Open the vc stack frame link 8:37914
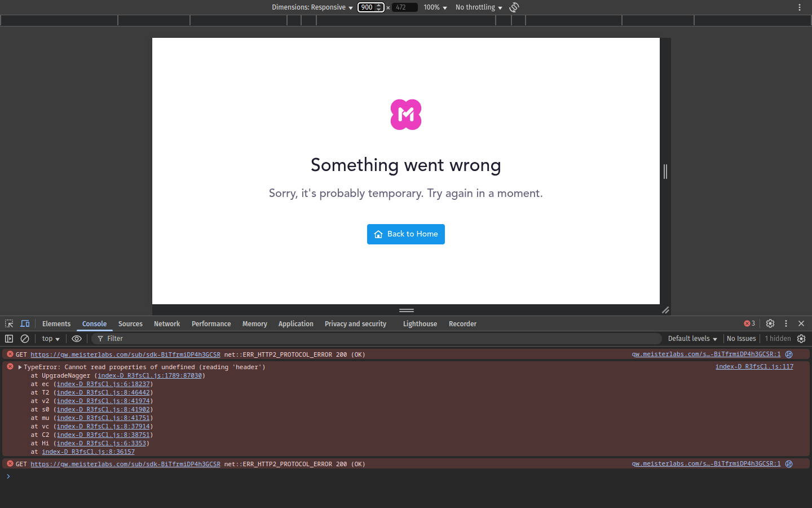This screenshot has height=508, width=812. 103,426
